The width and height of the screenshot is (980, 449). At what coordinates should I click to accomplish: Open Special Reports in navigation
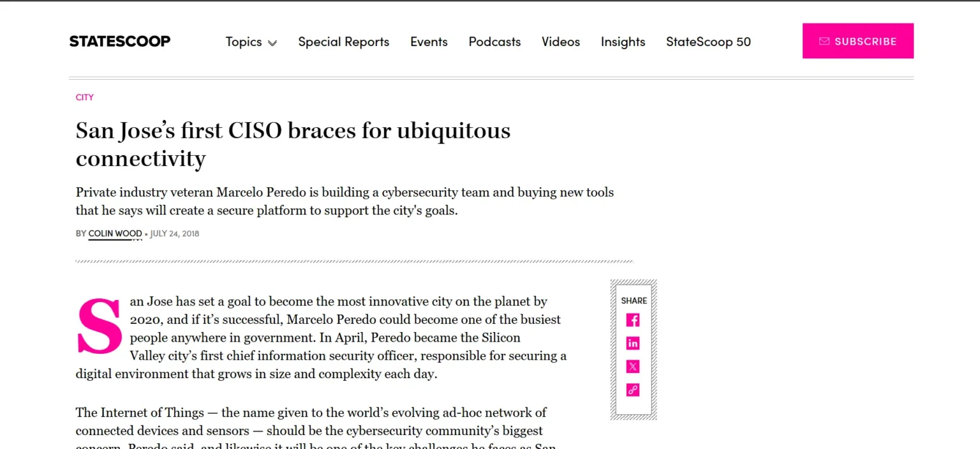(343, 42)
